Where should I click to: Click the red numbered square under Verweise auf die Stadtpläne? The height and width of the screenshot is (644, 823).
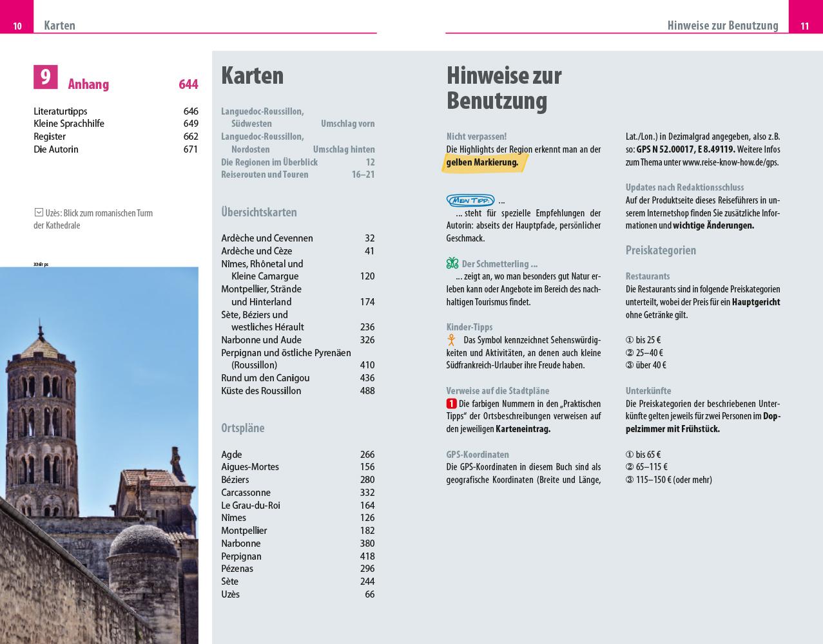click(451, 404)
